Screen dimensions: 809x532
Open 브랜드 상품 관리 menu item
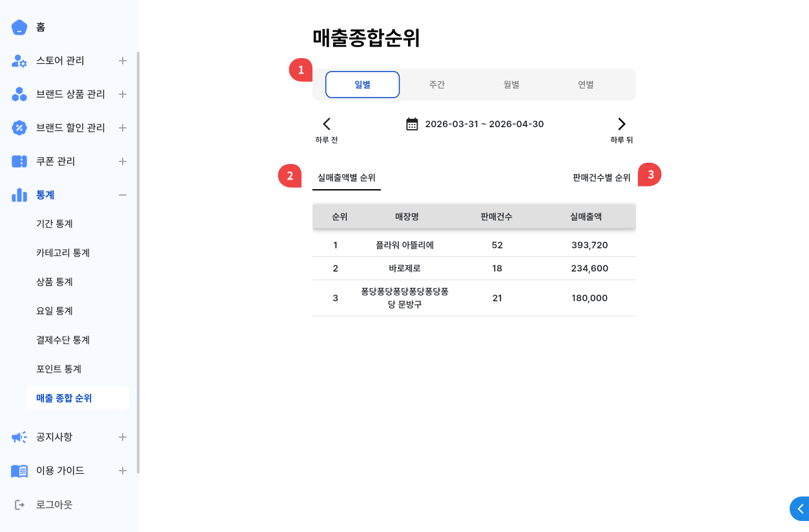[x=70, y=94]
